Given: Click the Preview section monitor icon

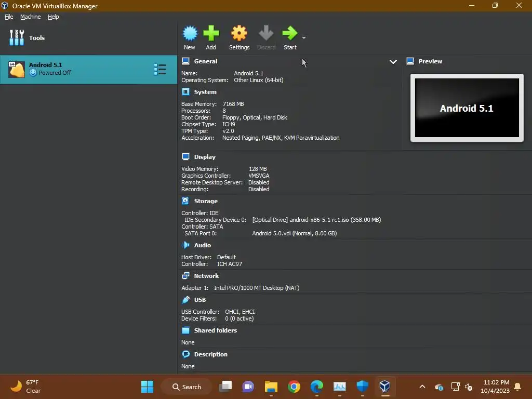Looking at the screenshot, I should point(410,61).
